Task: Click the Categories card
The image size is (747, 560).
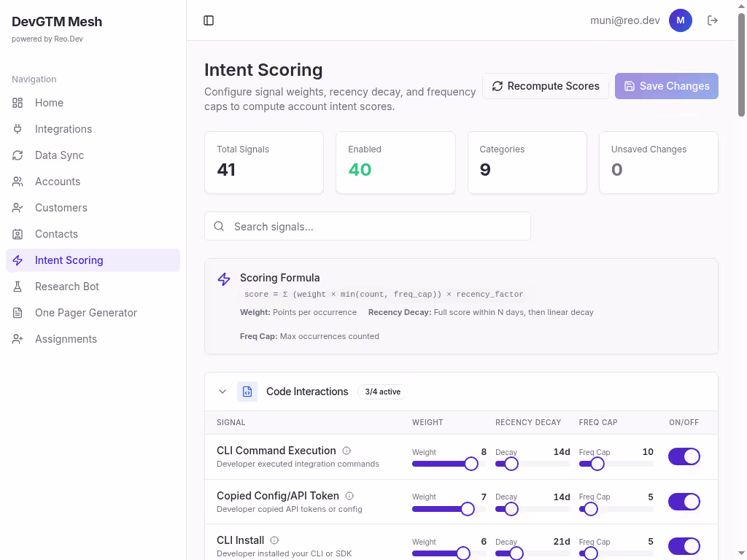Action: point(527,163)
